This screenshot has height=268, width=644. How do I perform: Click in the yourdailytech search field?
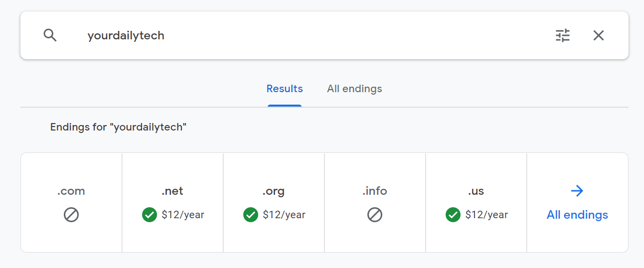(x=299, y=35)
